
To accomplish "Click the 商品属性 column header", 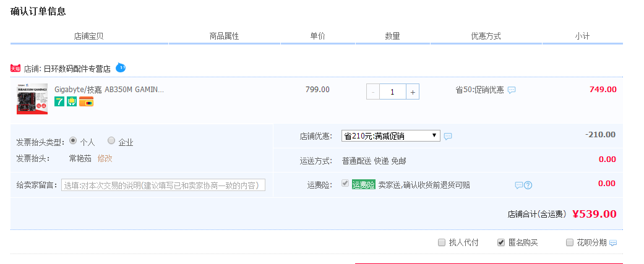I will click(224, 36).
